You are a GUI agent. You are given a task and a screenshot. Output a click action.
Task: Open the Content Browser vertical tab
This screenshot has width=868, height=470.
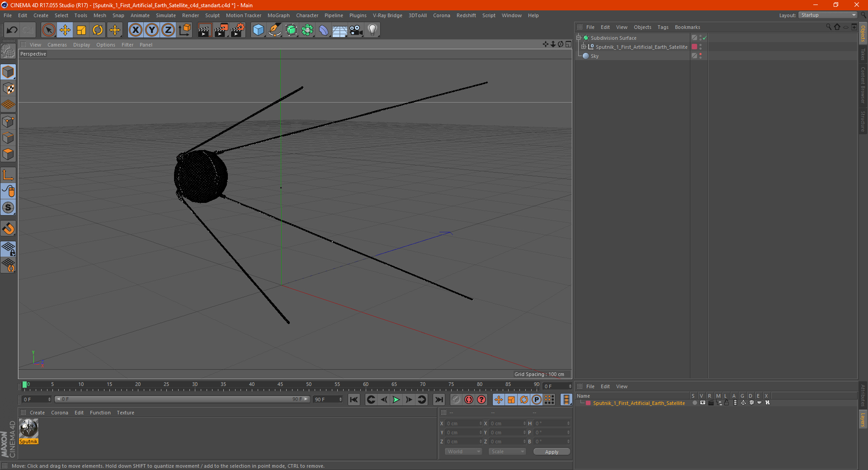863,85
